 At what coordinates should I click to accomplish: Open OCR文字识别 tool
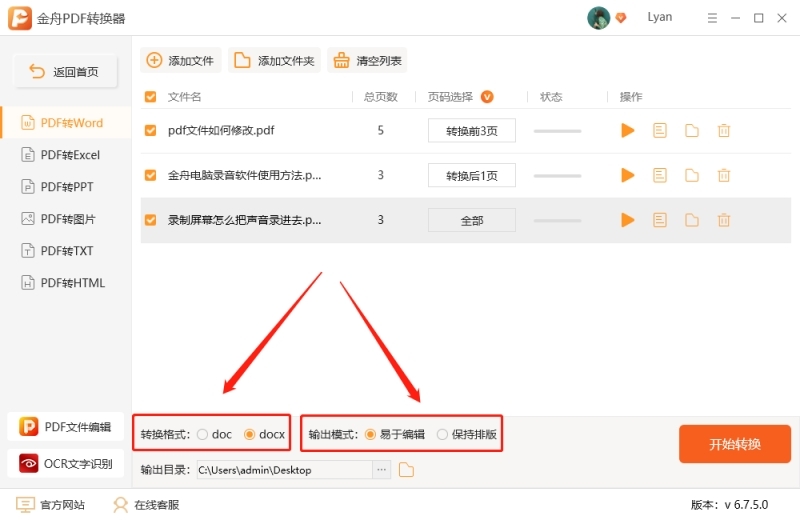point(66,463)
